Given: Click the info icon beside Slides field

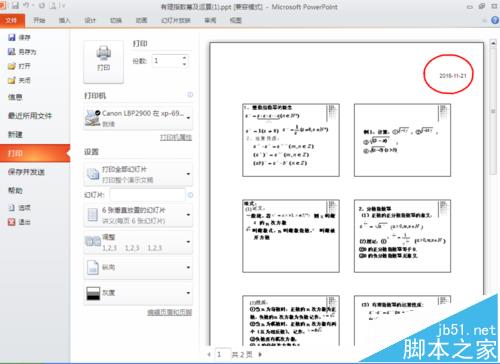Looking at the screenshot, I should pyautogui.click(x=190, y=195).
